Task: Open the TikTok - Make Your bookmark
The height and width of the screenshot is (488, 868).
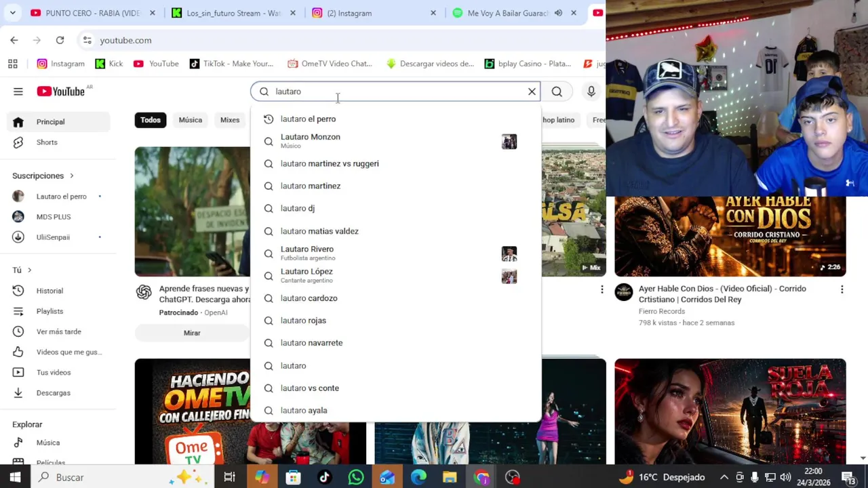Action: point(231,64)
